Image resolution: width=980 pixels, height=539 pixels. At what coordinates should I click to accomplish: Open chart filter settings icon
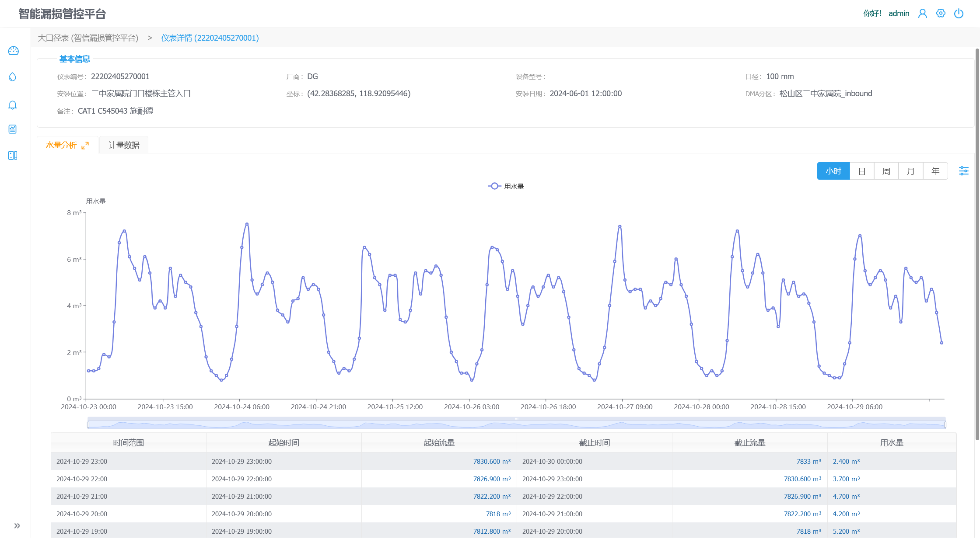click(963, 171)
